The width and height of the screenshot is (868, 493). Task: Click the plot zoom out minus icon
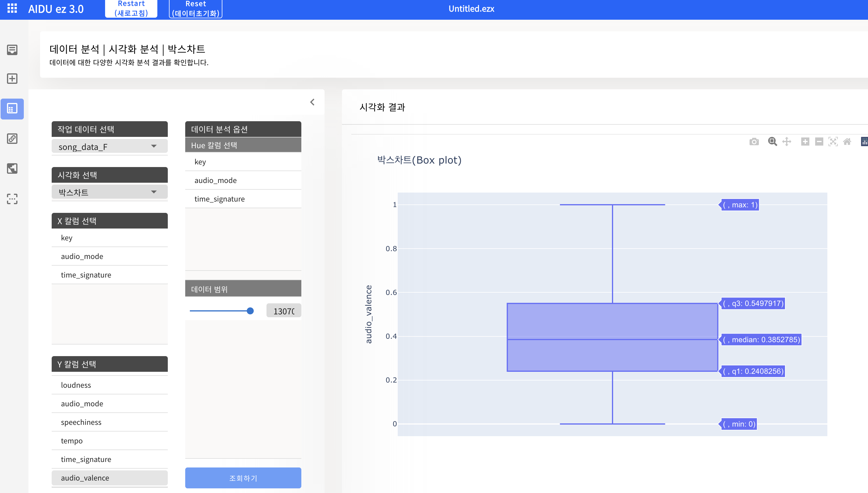(819, 142)
